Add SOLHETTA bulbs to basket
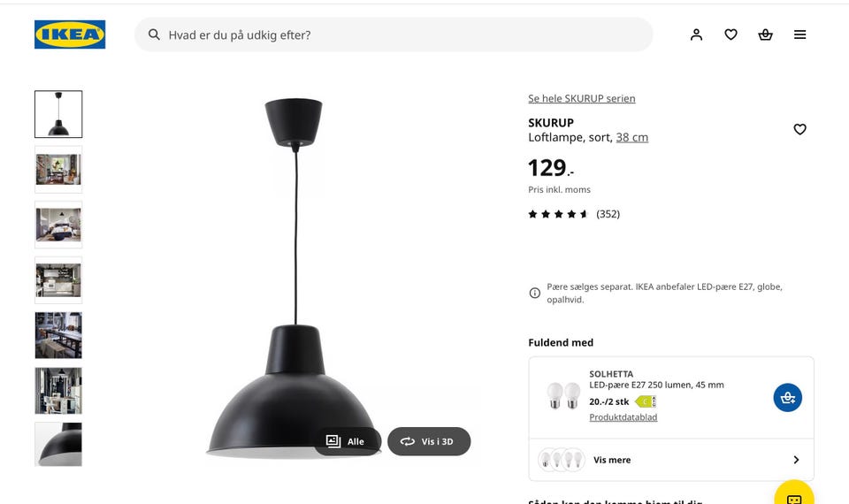Screen dimensions: 849x504 pos(787,398)
